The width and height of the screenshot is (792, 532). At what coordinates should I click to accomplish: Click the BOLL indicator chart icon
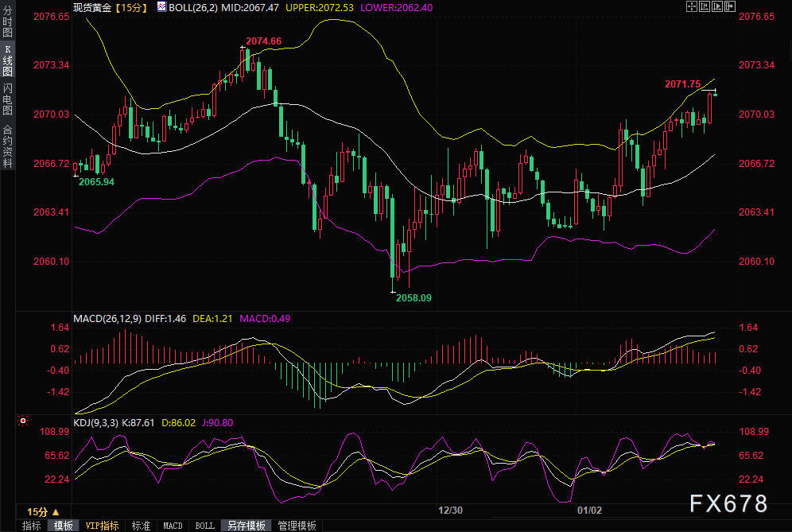pyautogui.click(x=161, y=6)
